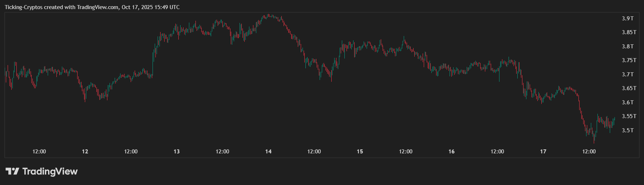Select date label 15 on time axis
Image resolution: width=644 pixels, height=185 pixels.
(x=360, y=152)
